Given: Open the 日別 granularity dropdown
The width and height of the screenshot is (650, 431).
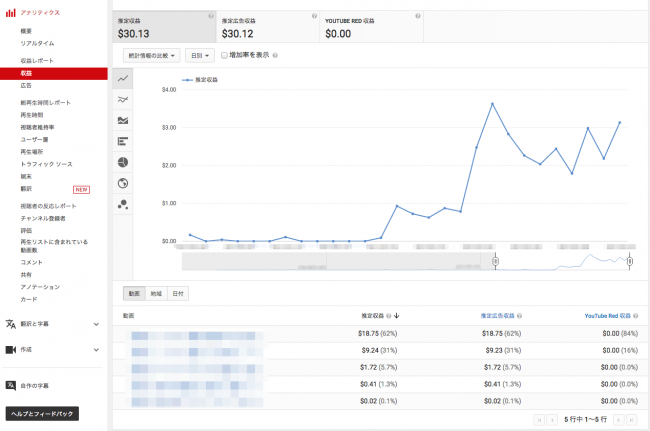Looking at the screenshot, I should (x=200, y=56).
